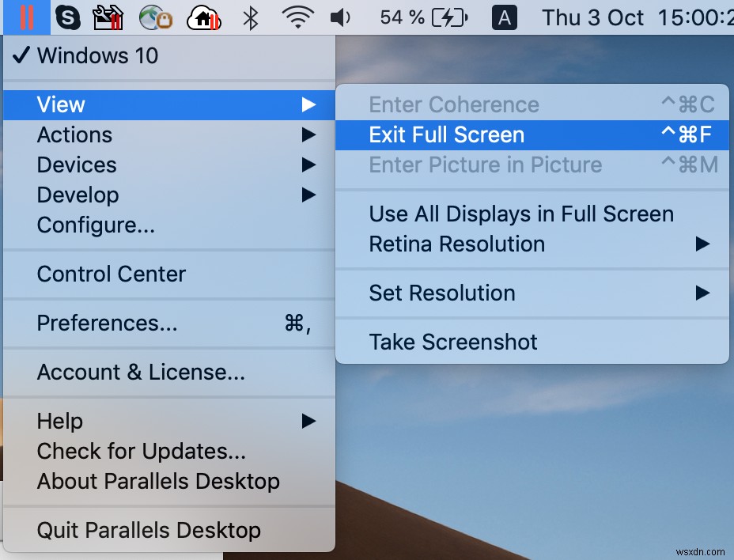Click the toolbox utility menu bar icon
The image size is (734, 560).
point(109,17)
